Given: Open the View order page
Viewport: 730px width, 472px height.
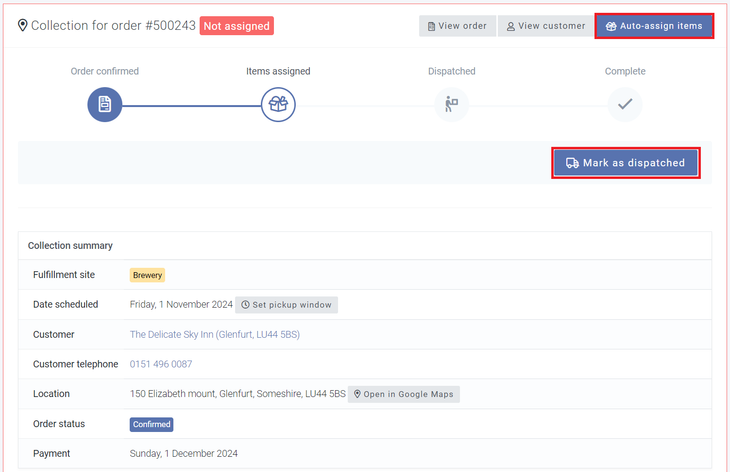Looking at the screenshot, I should click(x=457, y=26).
